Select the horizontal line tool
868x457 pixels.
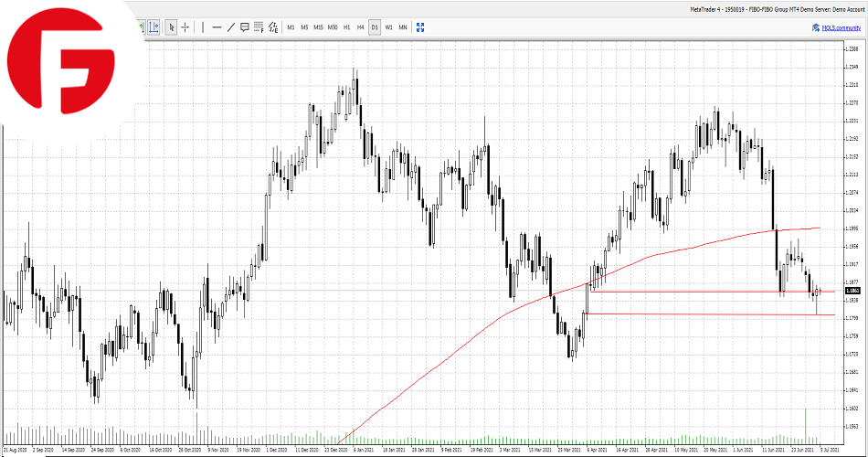tap(217, 27)
